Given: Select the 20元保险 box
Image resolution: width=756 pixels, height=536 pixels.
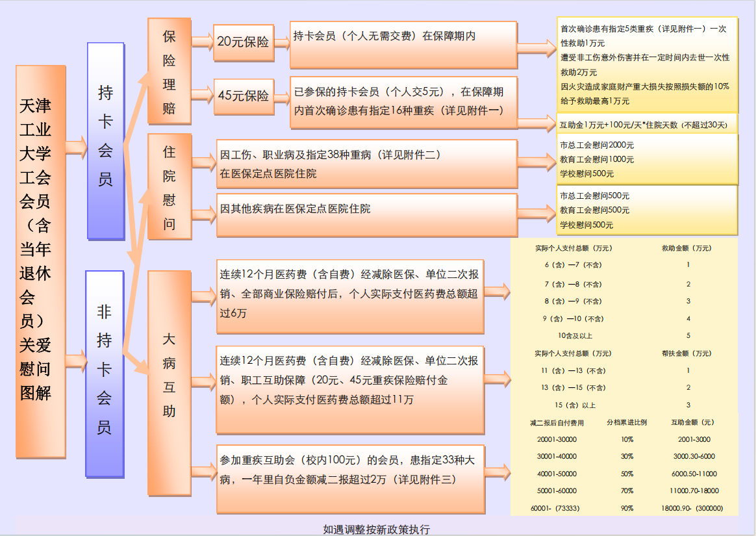Looking at the screenshot, I should click(244, 42).
